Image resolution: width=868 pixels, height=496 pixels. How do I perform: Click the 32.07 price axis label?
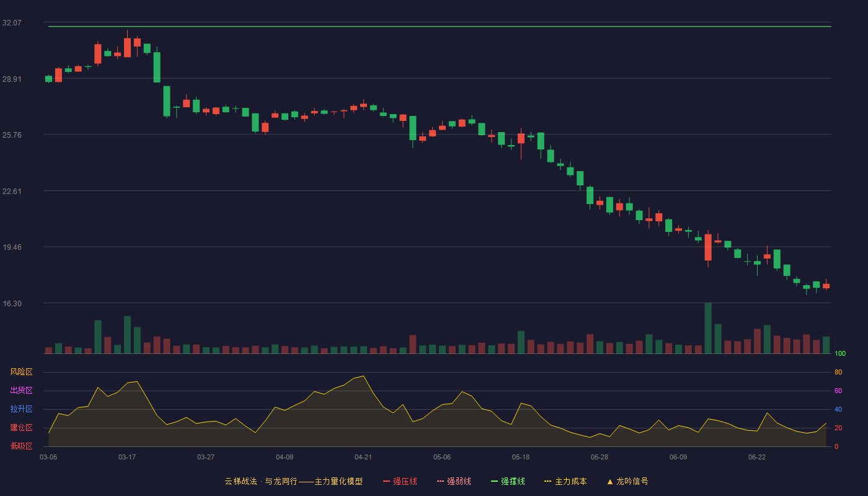[12, 22]
